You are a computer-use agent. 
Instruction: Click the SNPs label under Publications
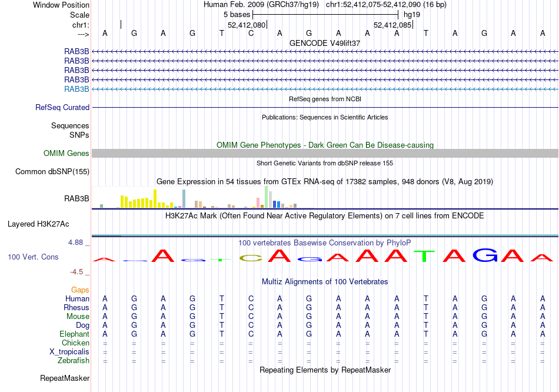(79, 135)
